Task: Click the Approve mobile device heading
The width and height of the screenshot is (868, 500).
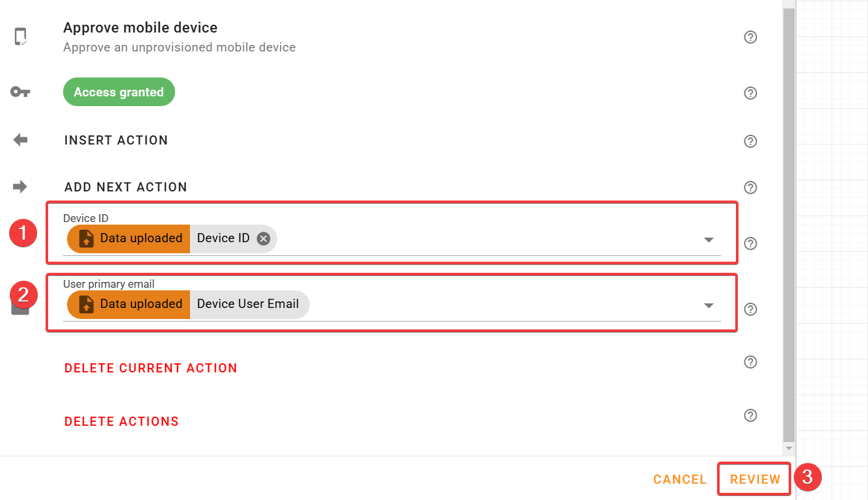Action: pos(141,28)
